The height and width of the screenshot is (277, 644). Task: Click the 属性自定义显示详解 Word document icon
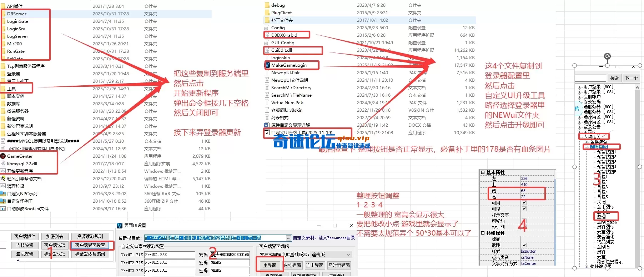(x=266, y=125)
